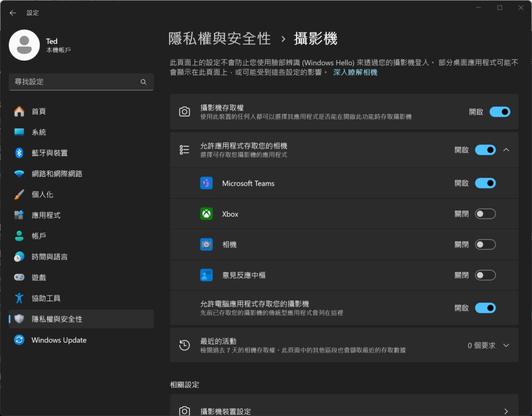Collapse the 允許應用程式存取您的相機 section
The image size is (532, 416).
507,150
